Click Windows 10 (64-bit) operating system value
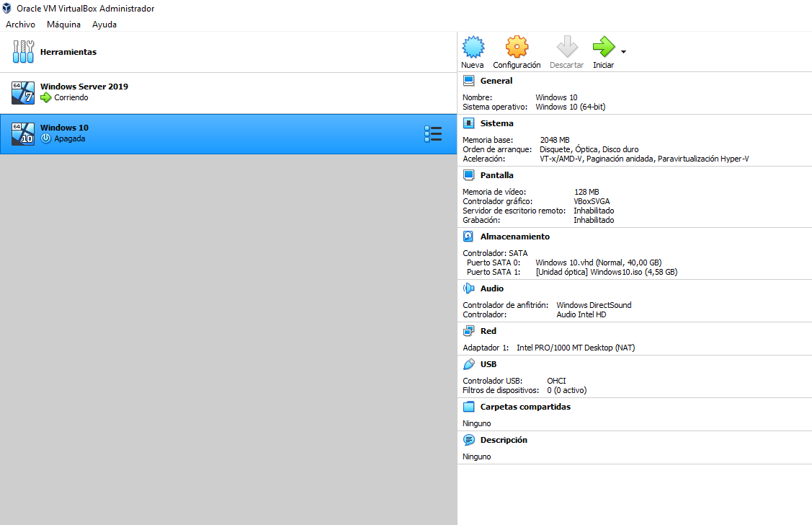Image resolution: width=812 pixels, height=525 pixels. 570,107
